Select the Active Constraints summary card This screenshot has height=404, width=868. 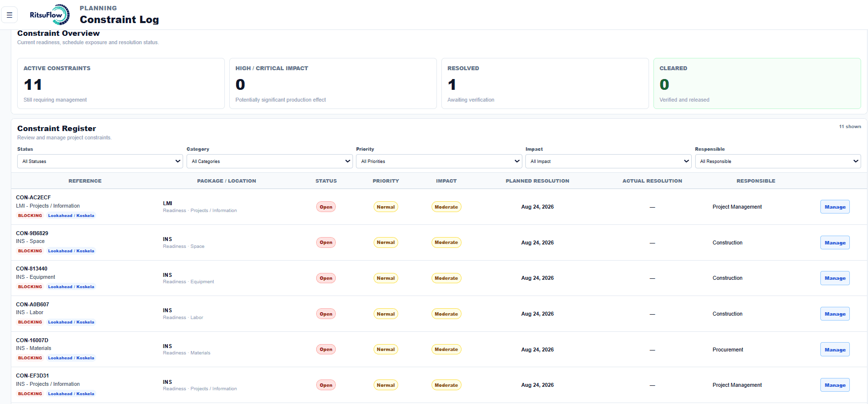(x=121, y=83)
